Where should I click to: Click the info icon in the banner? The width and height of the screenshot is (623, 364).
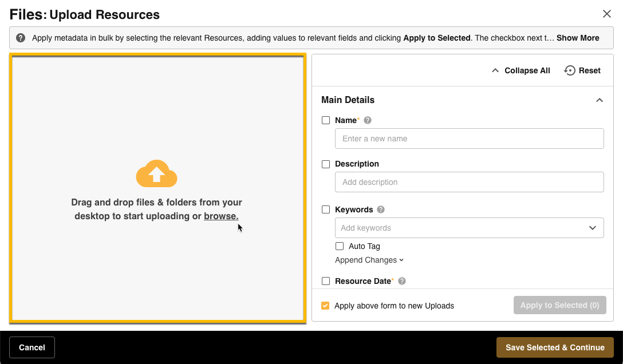[x=21, y=38]
